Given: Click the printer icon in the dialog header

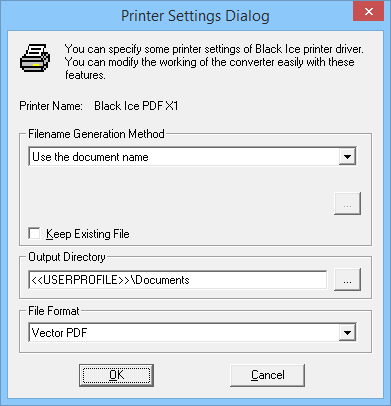Looking at the screenshot, I should click(35, 58).
